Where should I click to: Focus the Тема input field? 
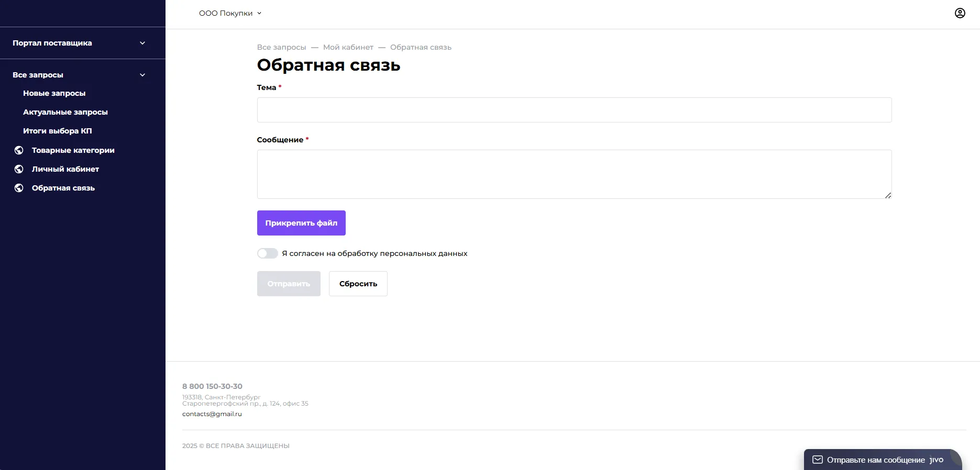pyautogui.click(x=574, y=110)
